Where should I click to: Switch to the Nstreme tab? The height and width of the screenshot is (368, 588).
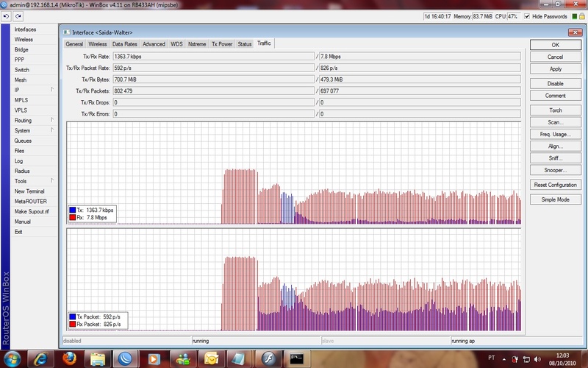coord(197,44)
